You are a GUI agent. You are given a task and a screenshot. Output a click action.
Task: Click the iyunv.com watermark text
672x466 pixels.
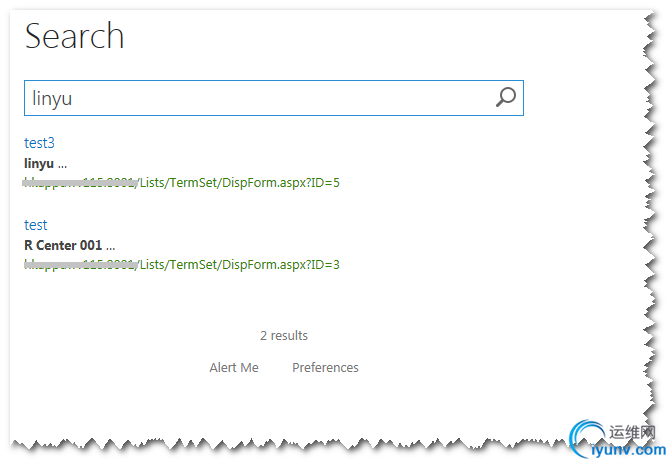[628, 450]
